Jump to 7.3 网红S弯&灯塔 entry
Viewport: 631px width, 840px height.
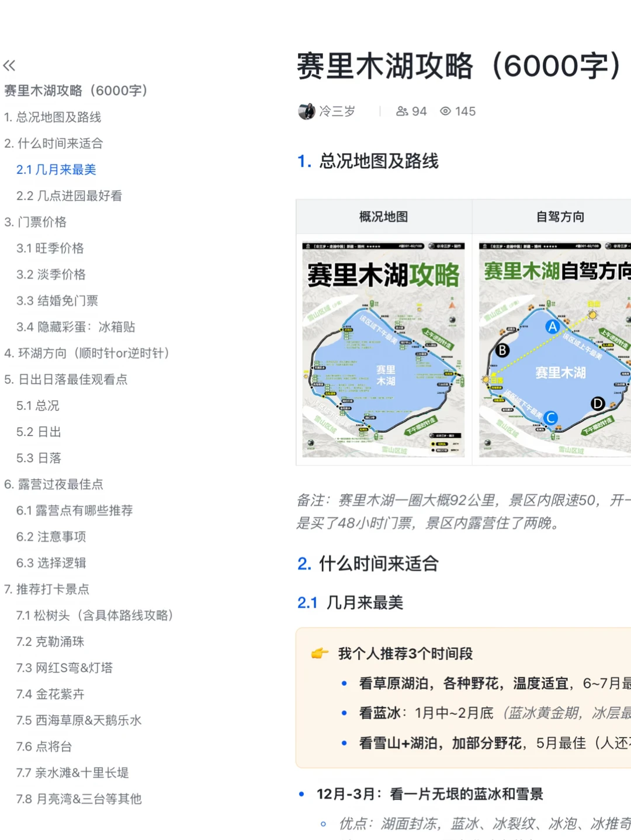64,668
